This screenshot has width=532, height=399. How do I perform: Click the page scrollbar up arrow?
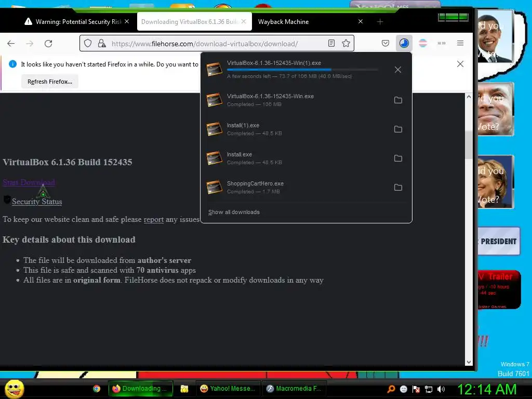469,97
